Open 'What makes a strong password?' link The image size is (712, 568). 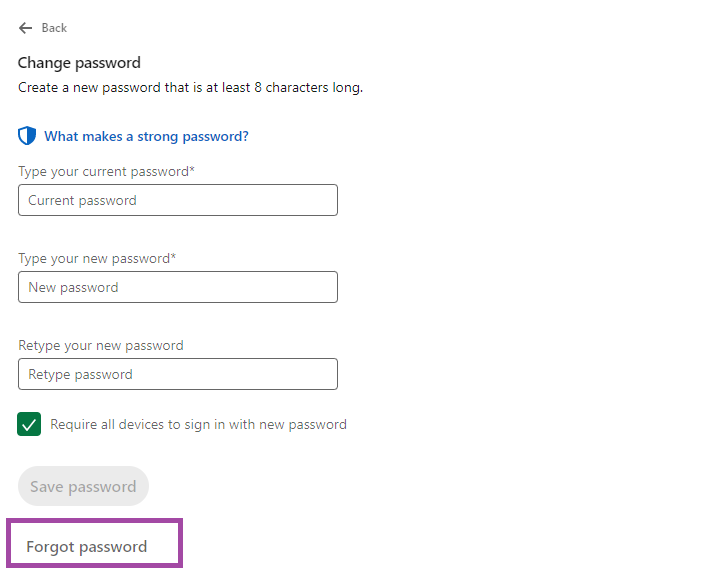click(x=146, y=136)
